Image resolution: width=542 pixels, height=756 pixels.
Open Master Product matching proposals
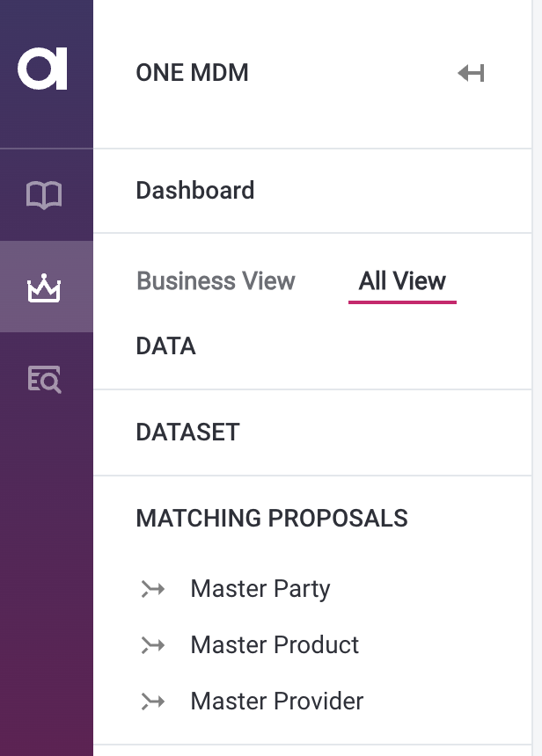[274, 645]
